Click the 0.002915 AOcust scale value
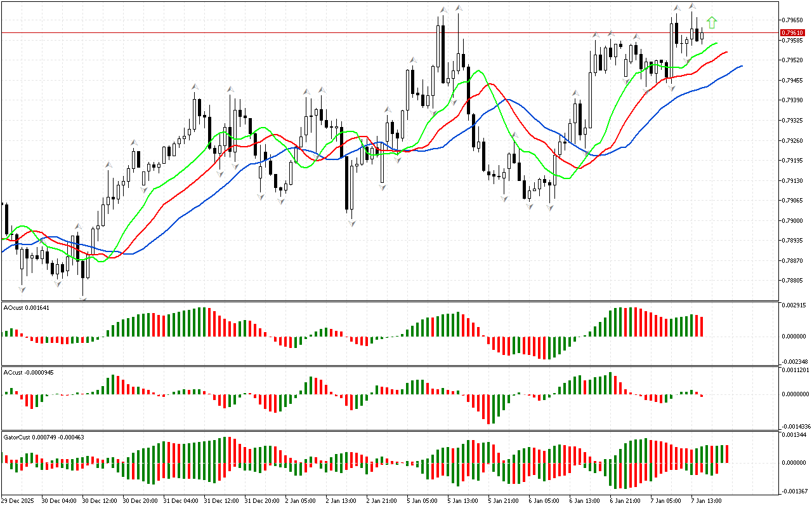 [795, 305]
